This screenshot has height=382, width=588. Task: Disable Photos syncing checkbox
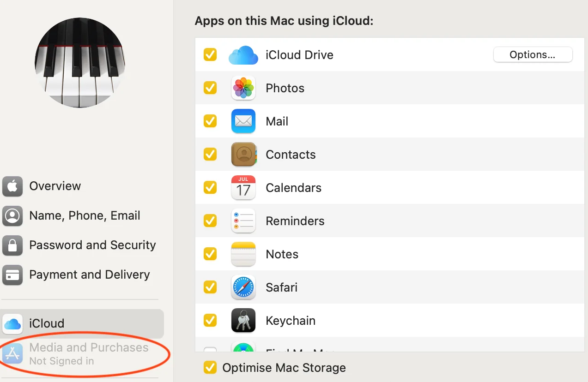[x=210, y=88]
